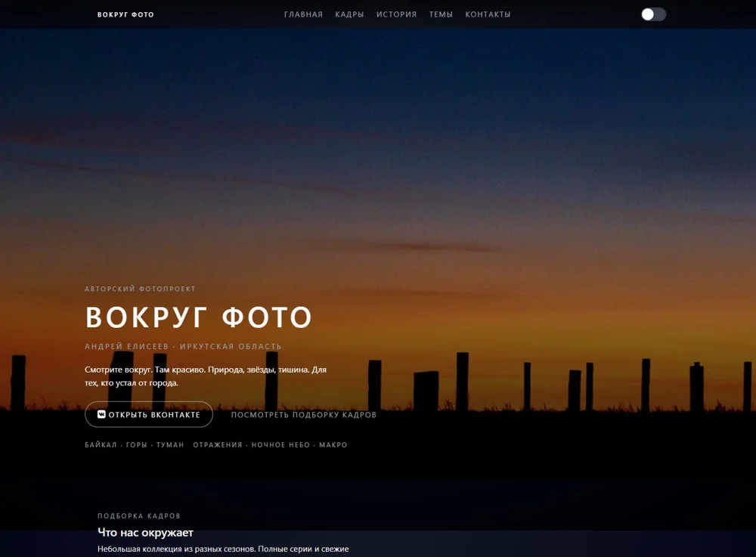Click the ПОДБОРКА КАДРОВ section label
This screenshot has width=756, height=557.
coord(139,516)
